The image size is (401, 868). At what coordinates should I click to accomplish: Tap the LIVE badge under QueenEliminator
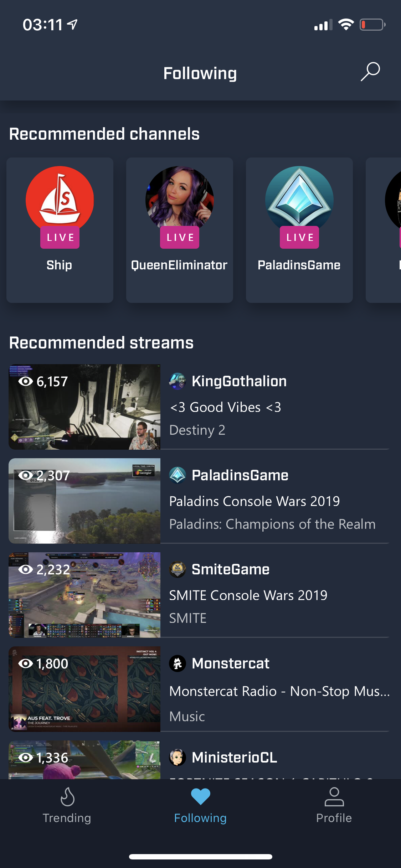180,237
